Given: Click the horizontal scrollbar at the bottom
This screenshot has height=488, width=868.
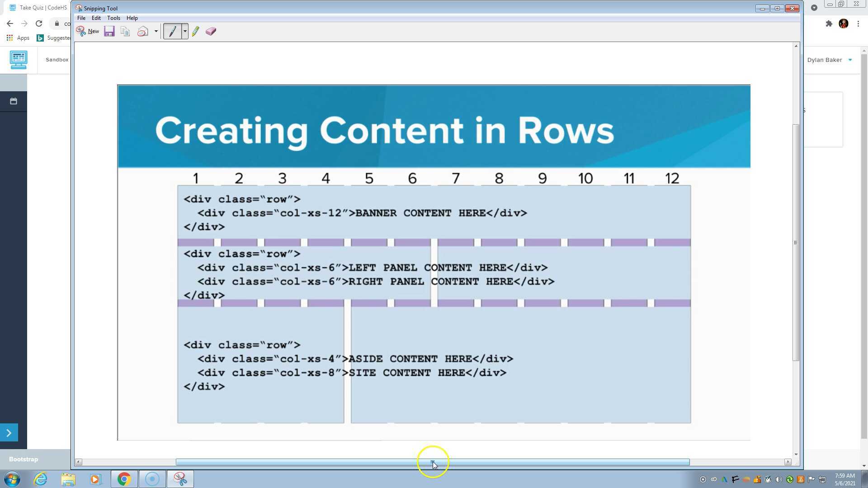Looking at the screenshot, I should point(433,462).
